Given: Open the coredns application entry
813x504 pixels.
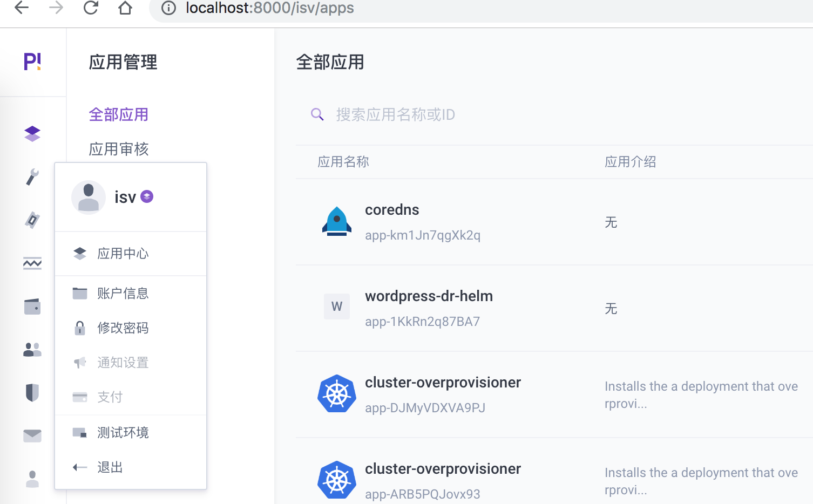Looking at the screenshot, I should pyautogui.click(x=392, y=209).
